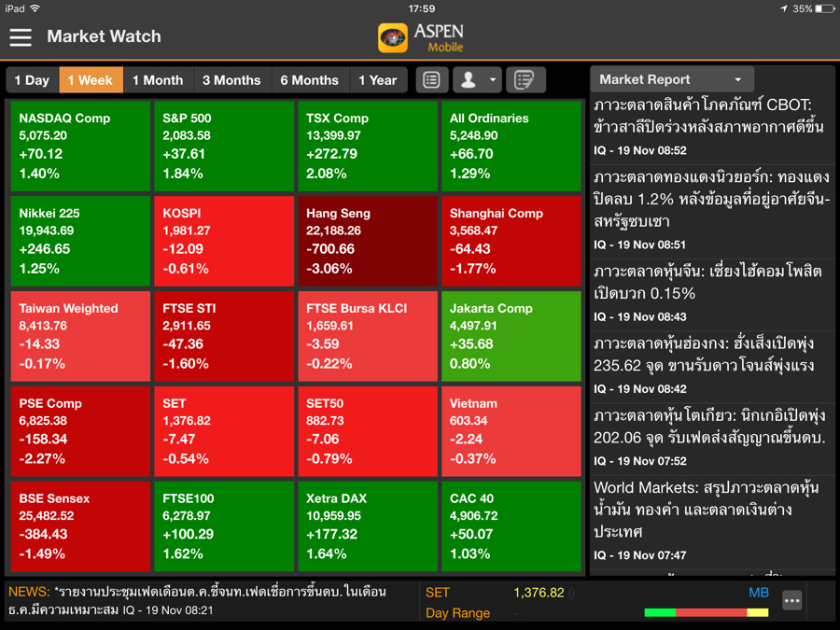Open the CAC 40 index tile
The image size is (840, 630).
[x=511, y=526]
